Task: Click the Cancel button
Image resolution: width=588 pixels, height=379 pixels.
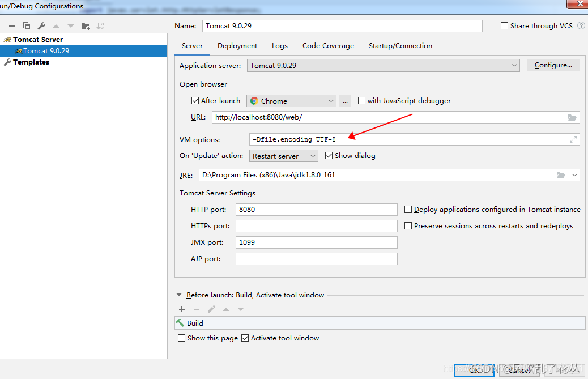Action: coord(521,370)
